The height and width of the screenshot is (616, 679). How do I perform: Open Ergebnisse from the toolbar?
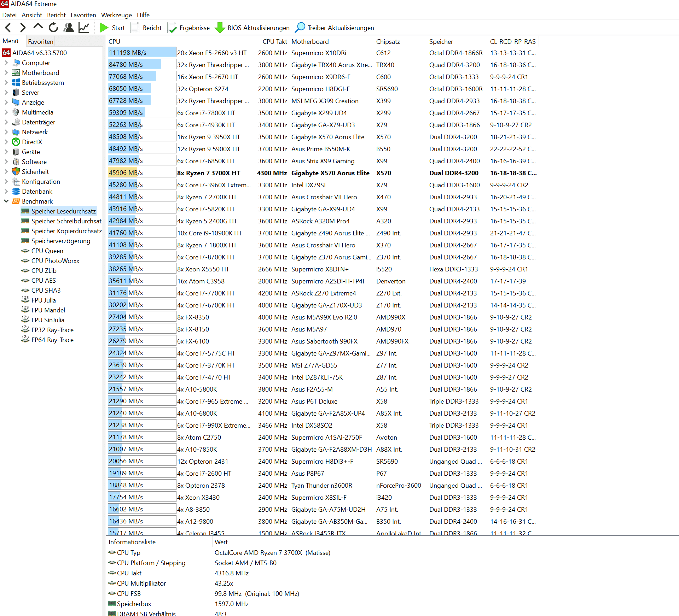(188, 28)
